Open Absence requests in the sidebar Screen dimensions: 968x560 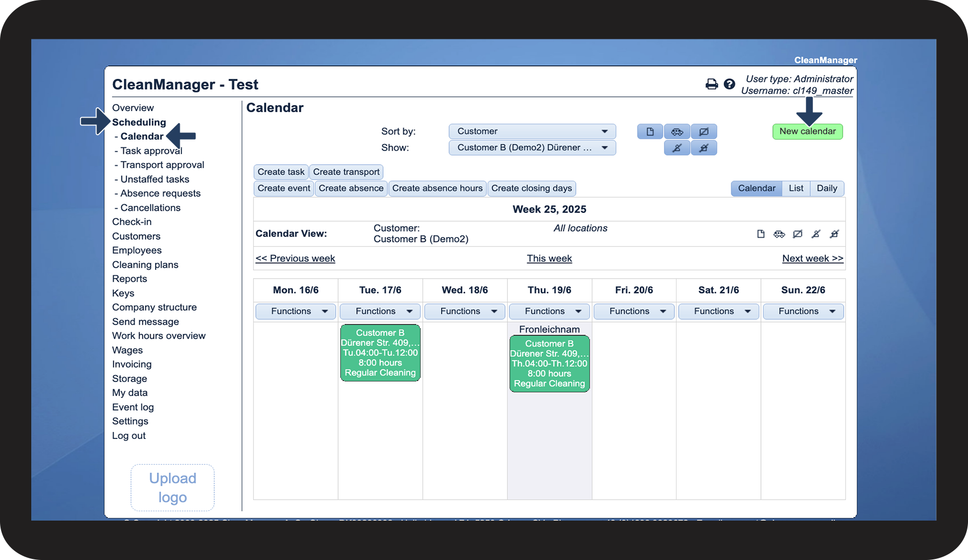pos(161,193)
